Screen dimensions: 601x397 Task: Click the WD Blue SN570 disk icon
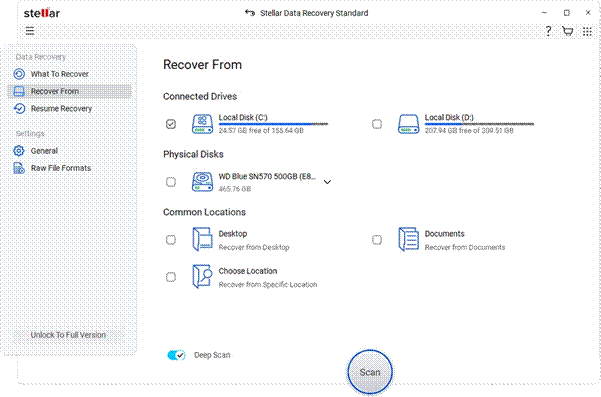pos(202,182)
